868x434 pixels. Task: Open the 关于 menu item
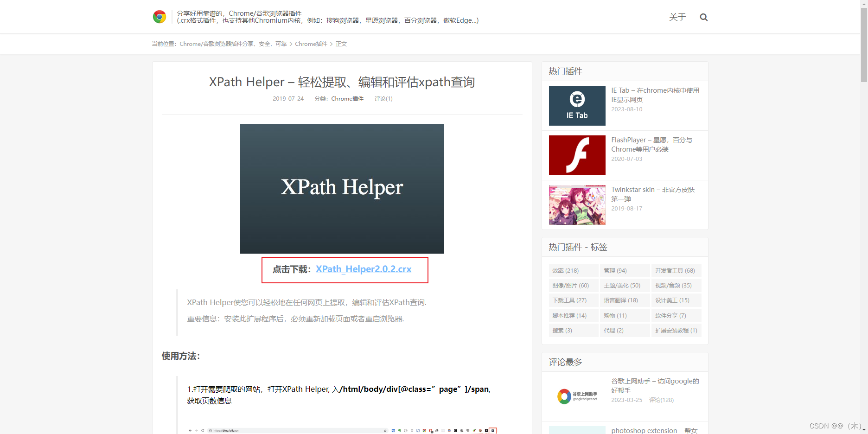pyautogui.click(x=677, y=17)
